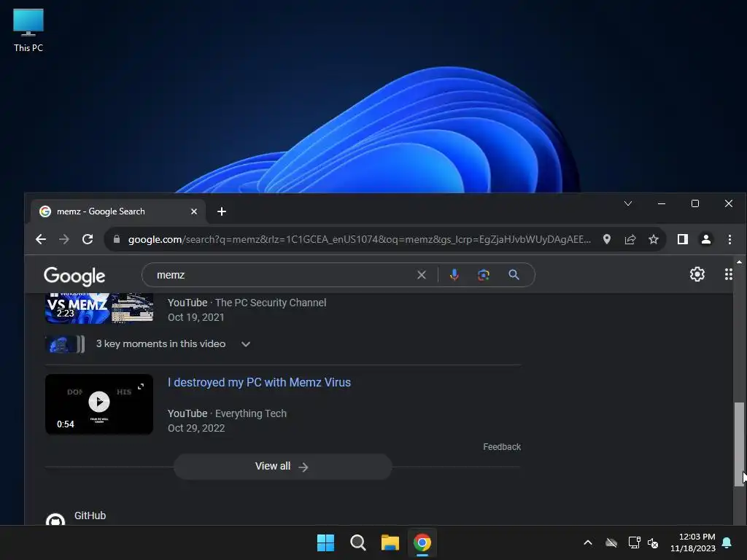Play the 0:54 Memz Virus video
Viewport: 747px width, 560px height.
(99, 404)
